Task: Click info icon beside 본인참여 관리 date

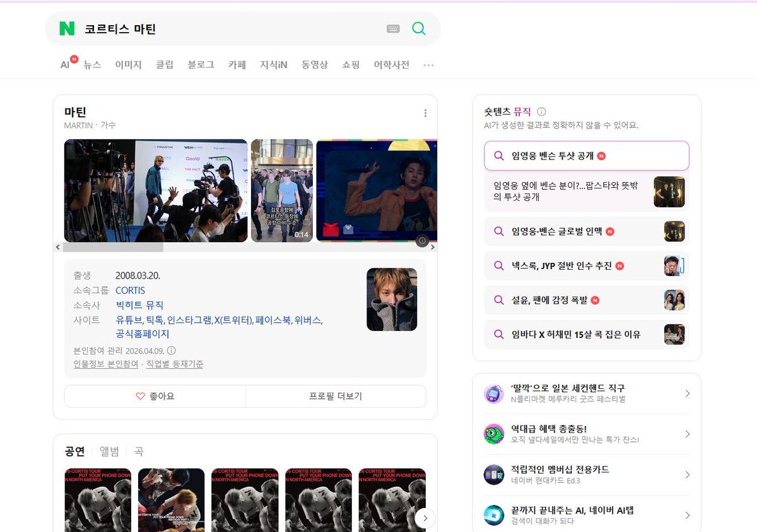Action: (171, 350)
